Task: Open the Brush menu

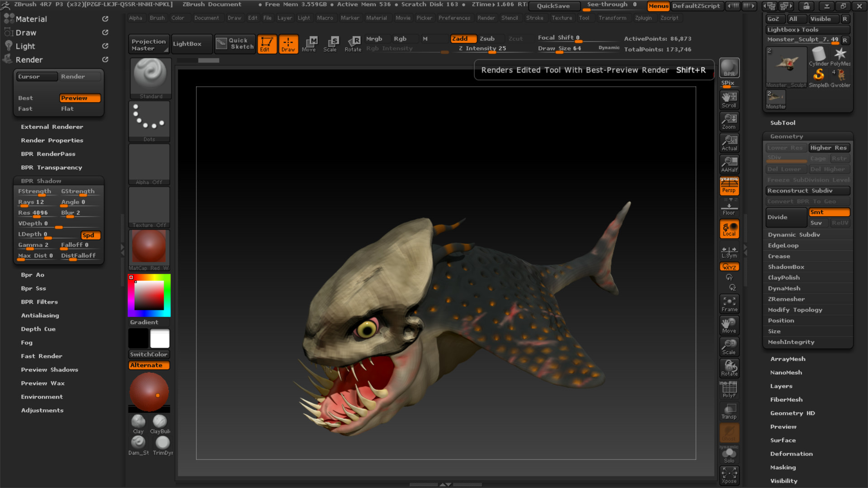Action: 157,18
